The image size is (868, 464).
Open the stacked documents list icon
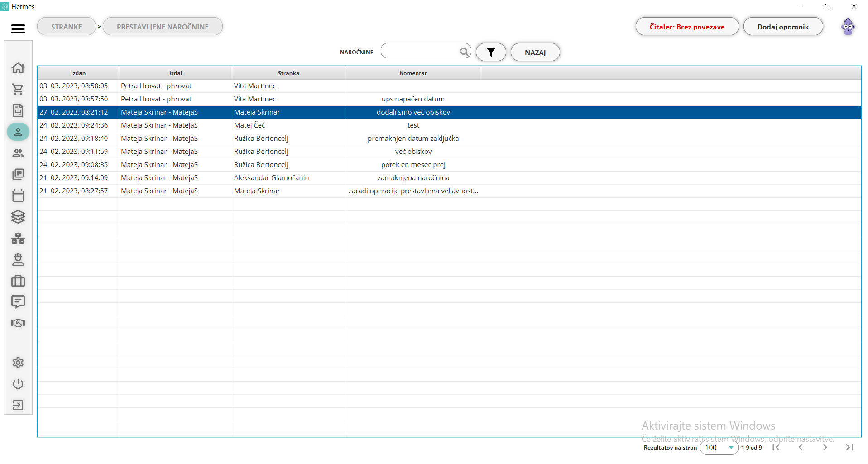[x=18, y=174]
